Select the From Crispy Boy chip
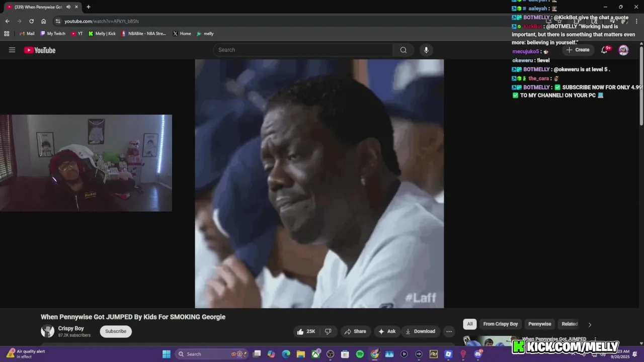644x362 pixels. (x=501, y=324)
